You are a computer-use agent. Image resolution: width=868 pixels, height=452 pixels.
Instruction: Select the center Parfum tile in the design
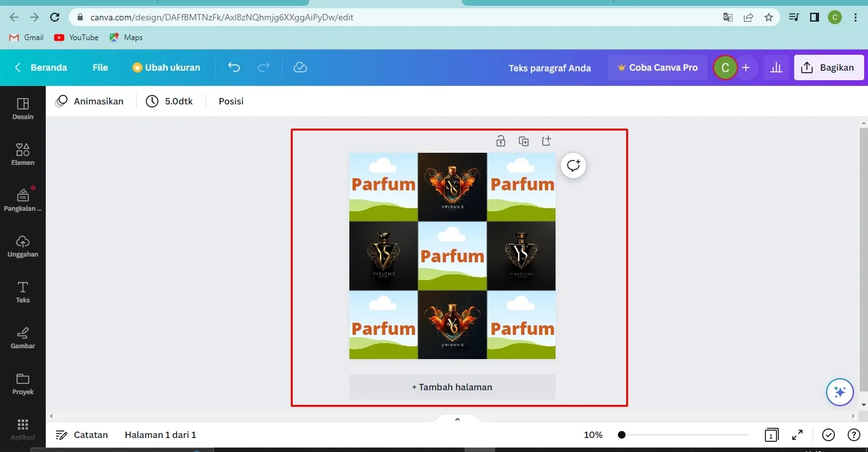pos(452,256)
